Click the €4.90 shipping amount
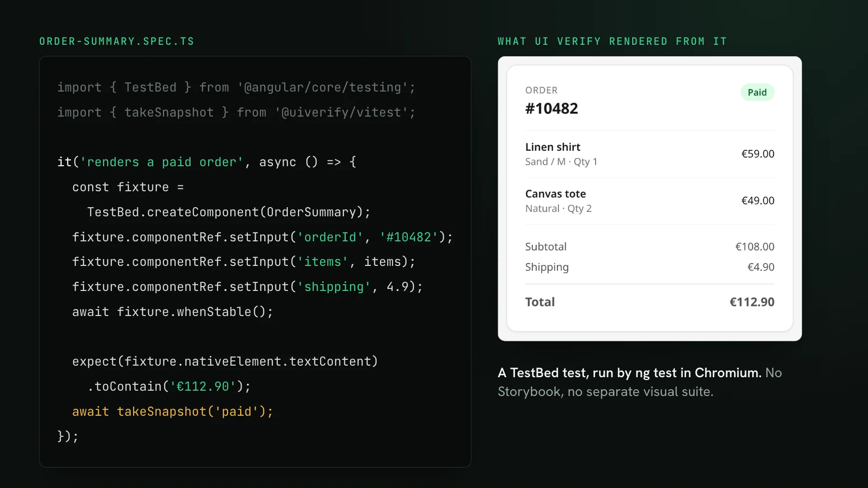This screenshot has width=868, height=488. click(761, 267)
